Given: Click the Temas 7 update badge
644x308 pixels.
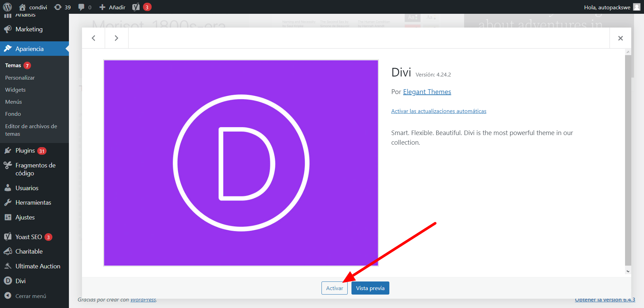Looking at the screenshot, I should click(x=27, y=65).
